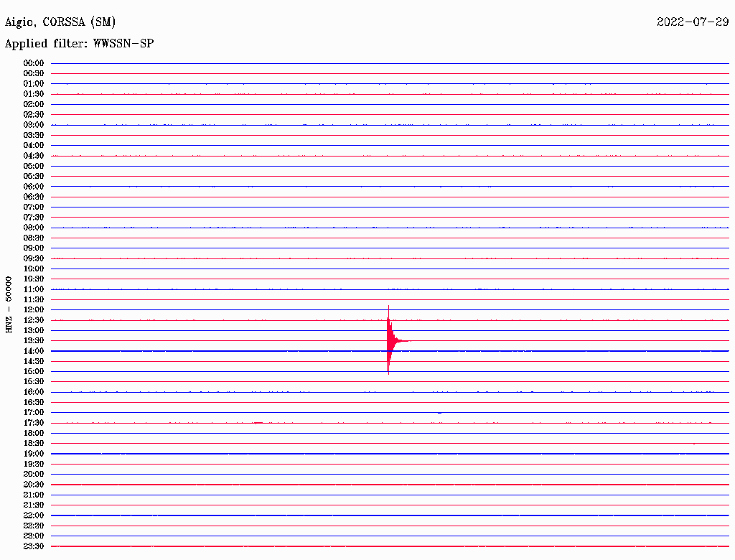This screenshot has height=560, width=735.
Task: Select the 18:30 time label
Action: tap(34, 444)
